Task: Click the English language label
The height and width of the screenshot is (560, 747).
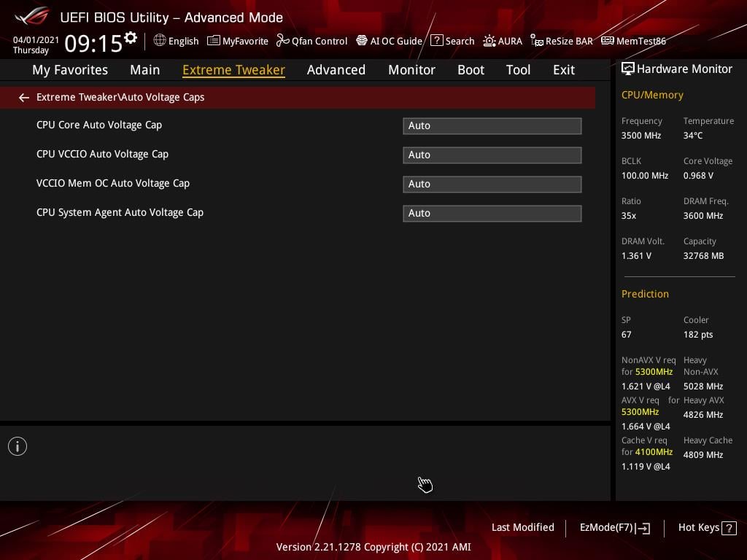Action: (x=183, y=42)
